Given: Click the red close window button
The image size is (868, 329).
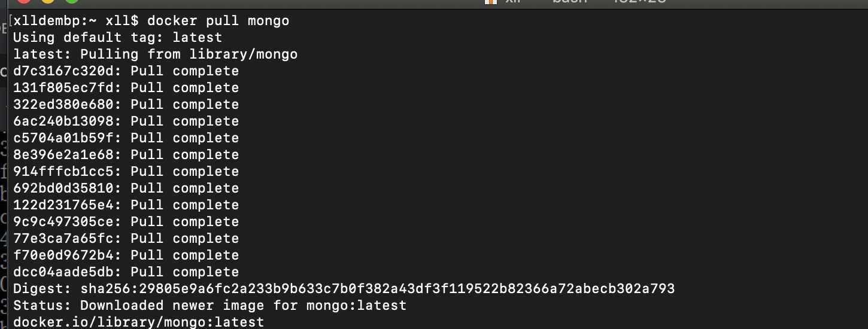Looking at the screenshot, I should pos(25,1).
